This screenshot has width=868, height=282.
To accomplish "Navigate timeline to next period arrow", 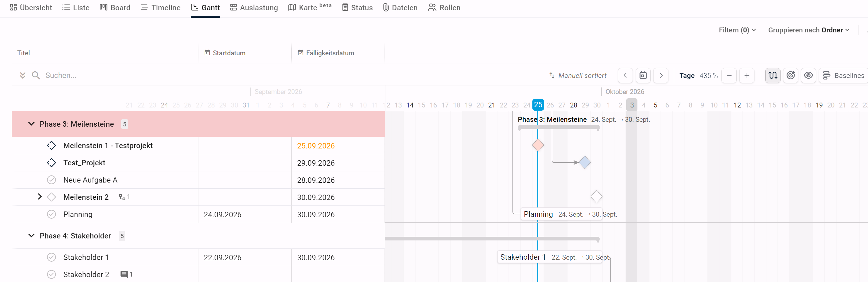I will [x=661, y=75].
